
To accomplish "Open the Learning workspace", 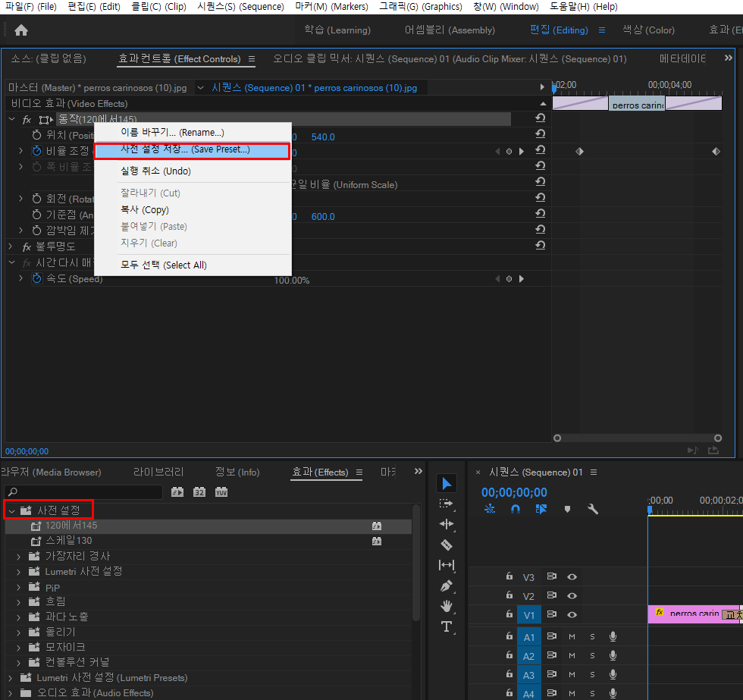I will pos(337,30).
